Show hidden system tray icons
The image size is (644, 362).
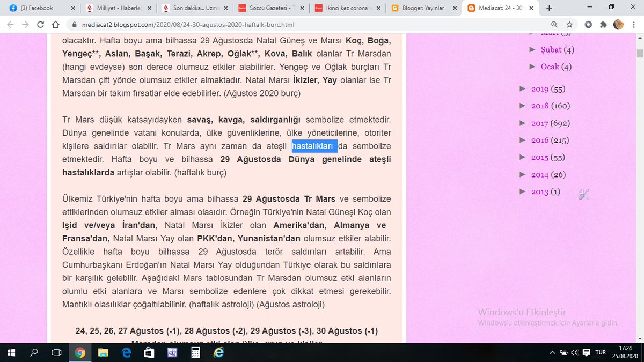pos(552,352)
